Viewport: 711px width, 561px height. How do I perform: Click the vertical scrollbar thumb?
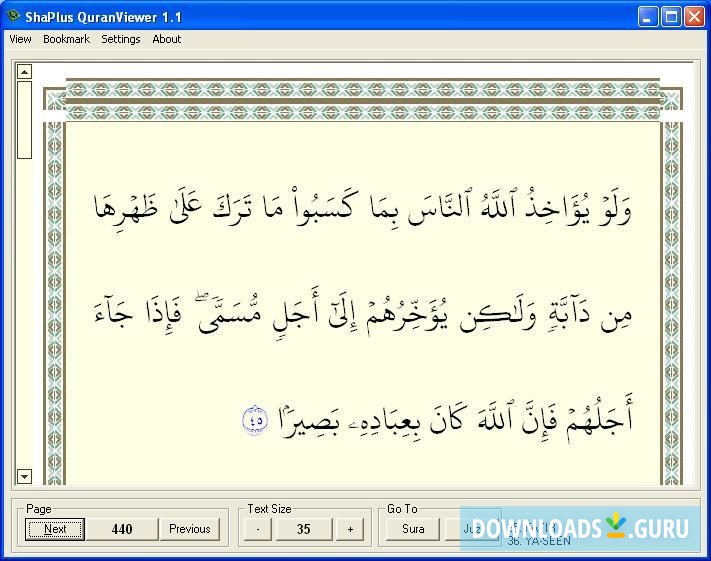point(24,120)
